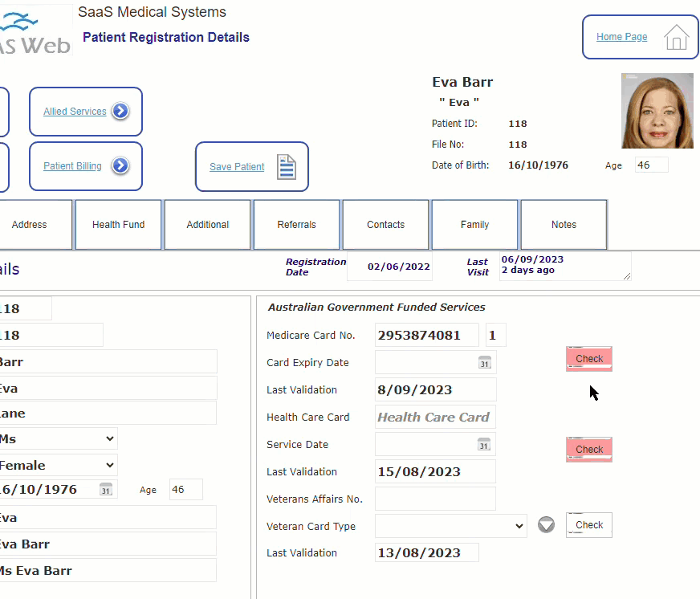700x599 pixels.
Task: Click Eva Barr's patient photo
Action: click(657, 111)
